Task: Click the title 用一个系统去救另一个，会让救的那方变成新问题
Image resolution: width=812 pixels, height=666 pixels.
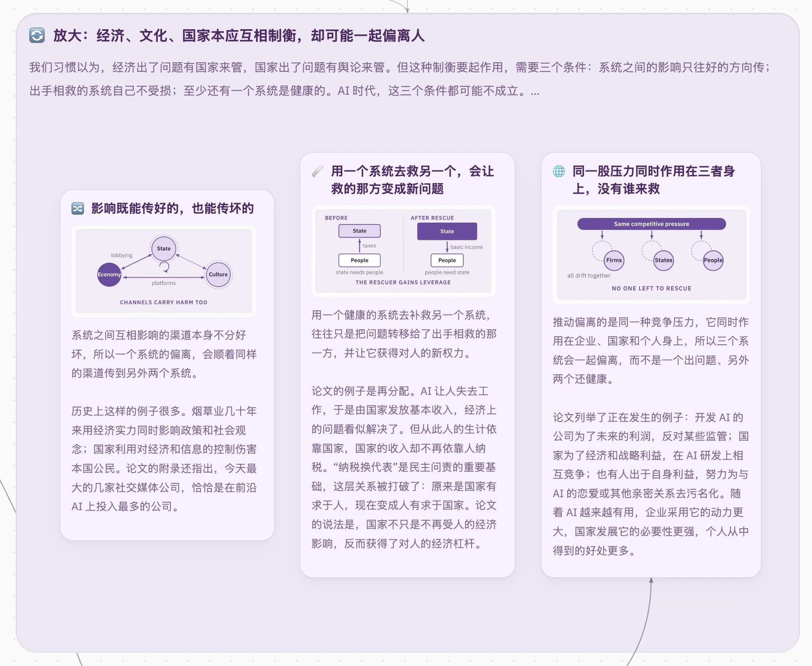Action: point(412,180)
